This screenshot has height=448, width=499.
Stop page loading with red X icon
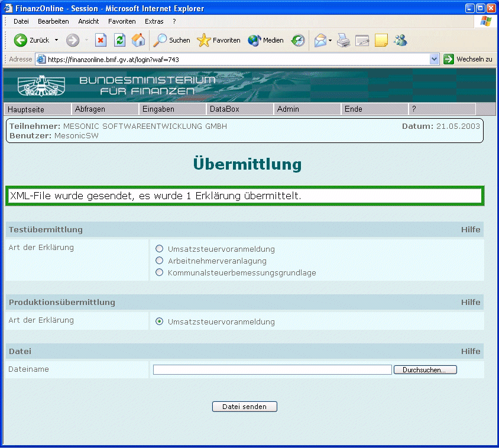click(x=101, y=40)
